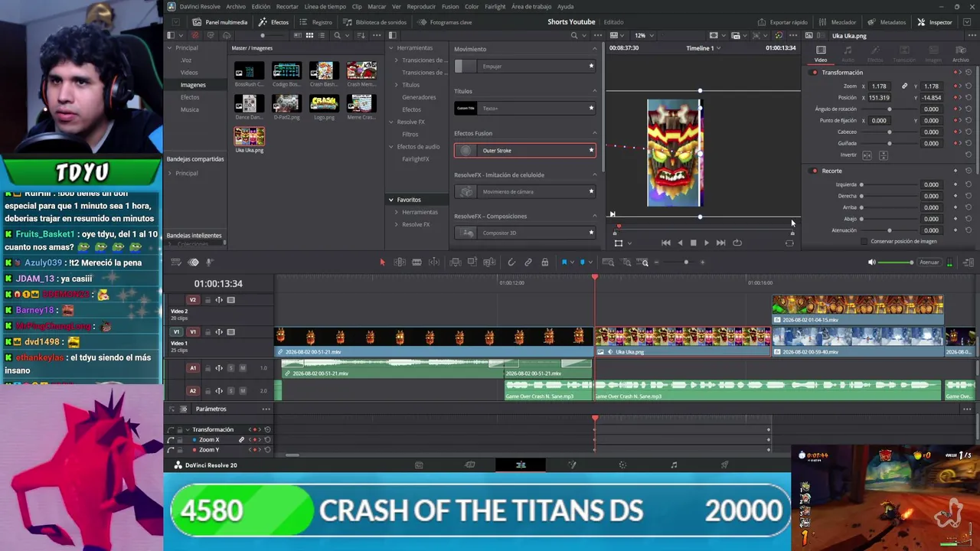Viewport: 980px width, 551px height.
Task: Open the Línea de tiempo menu
Action: [x=325, y=7]
